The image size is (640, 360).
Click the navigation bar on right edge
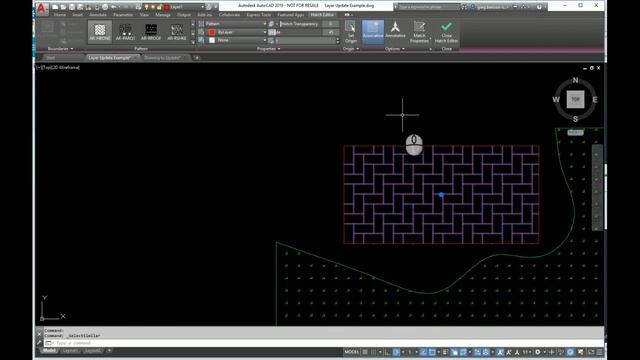coord(597,187)
